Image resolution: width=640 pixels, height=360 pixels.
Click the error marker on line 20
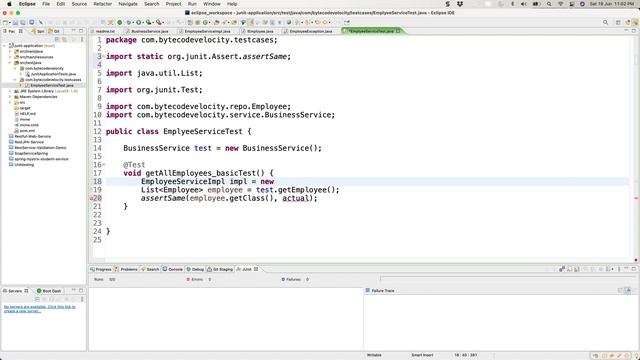tap(91, 198)
